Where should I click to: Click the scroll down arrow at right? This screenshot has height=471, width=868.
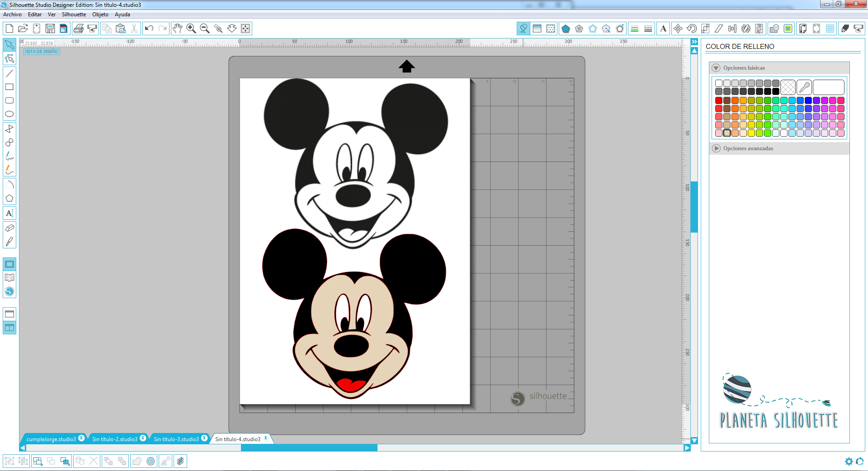click(x=694, y=440)
